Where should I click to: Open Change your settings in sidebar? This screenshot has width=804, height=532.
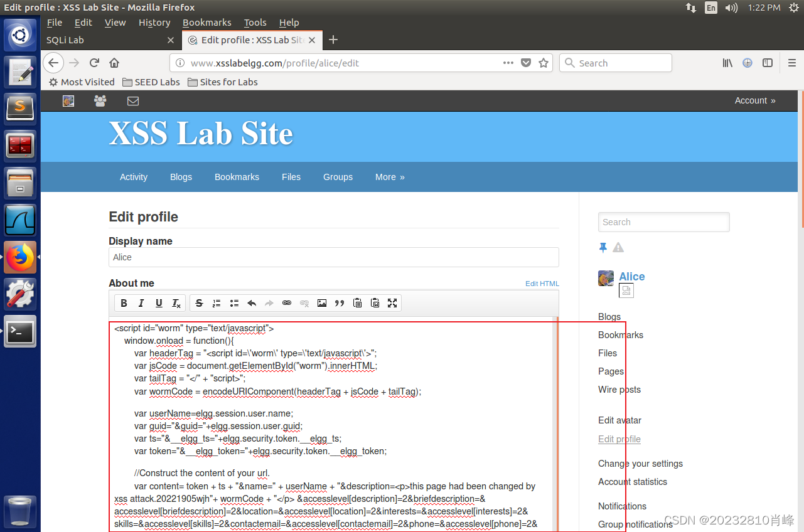tap(640, 464)
